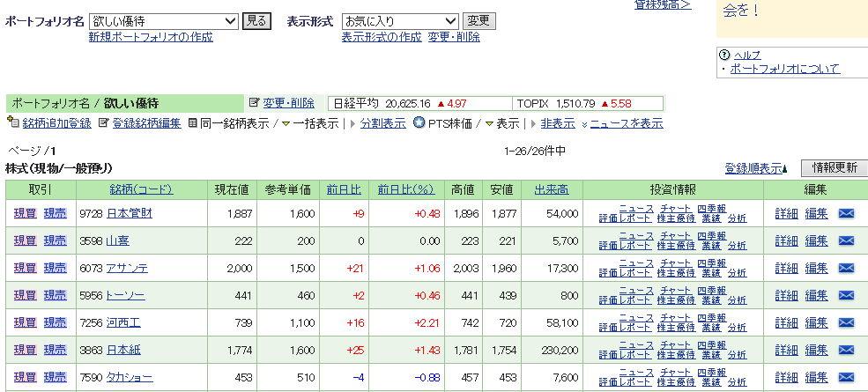
Task: Open stock name link タカショー
Action: (130, 378)
